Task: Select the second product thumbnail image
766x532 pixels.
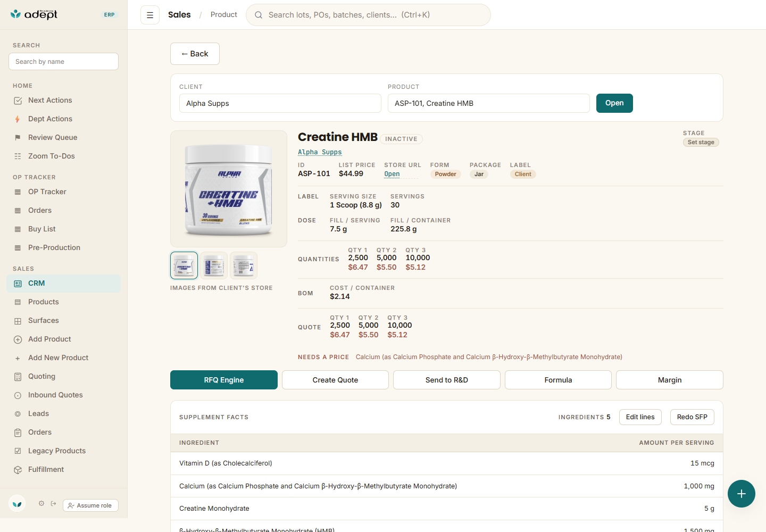Action: [214, 265]
